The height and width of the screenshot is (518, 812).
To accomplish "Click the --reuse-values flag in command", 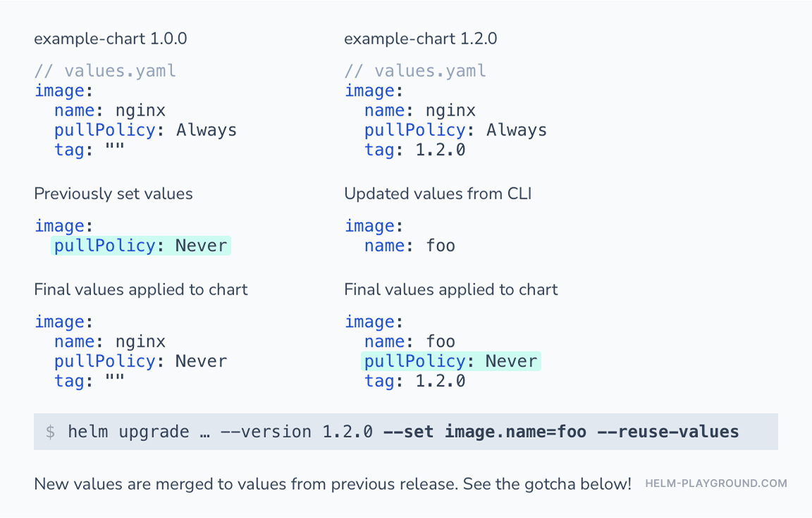I will (x=668, y=431).
